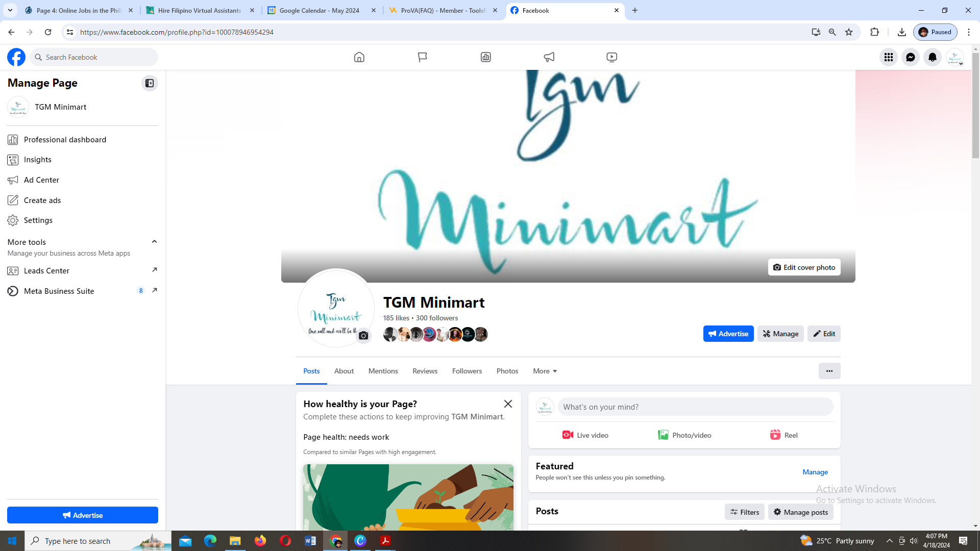The height and width of the screenshot is (551, 980).
Task: Click the What's on your mind field
Action: click(x=695, y=407)
